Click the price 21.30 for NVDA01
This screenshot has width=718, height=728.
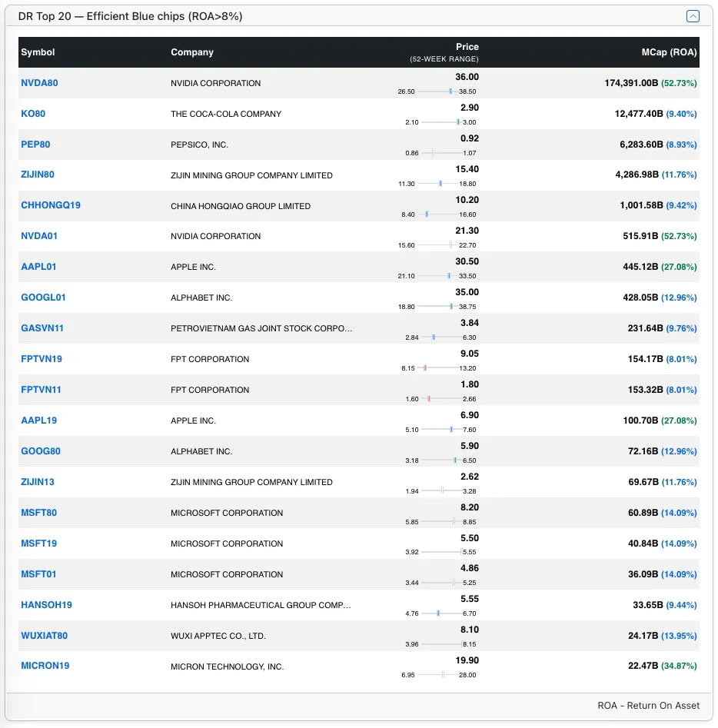(x=467, y=231)
